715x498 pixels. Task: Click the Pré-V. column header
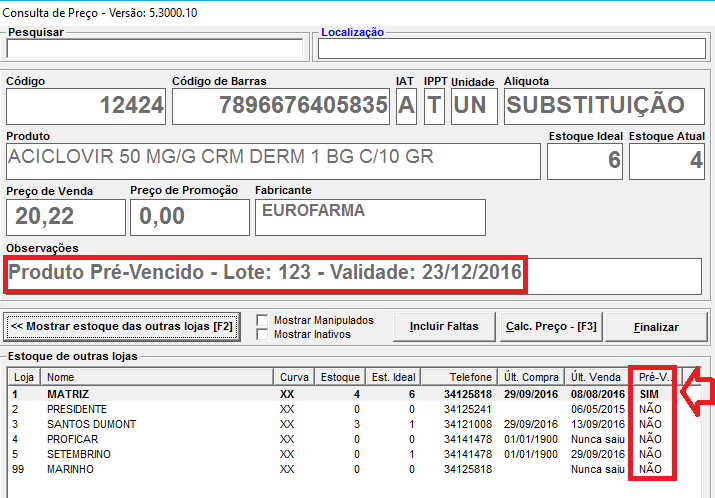(654, 377)
